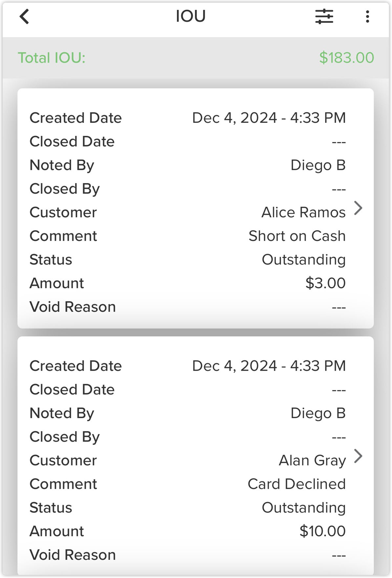The height and width of the screenshot is (578, 392).
Task: Go back using the left arrow
Action: tap(24, 17)
